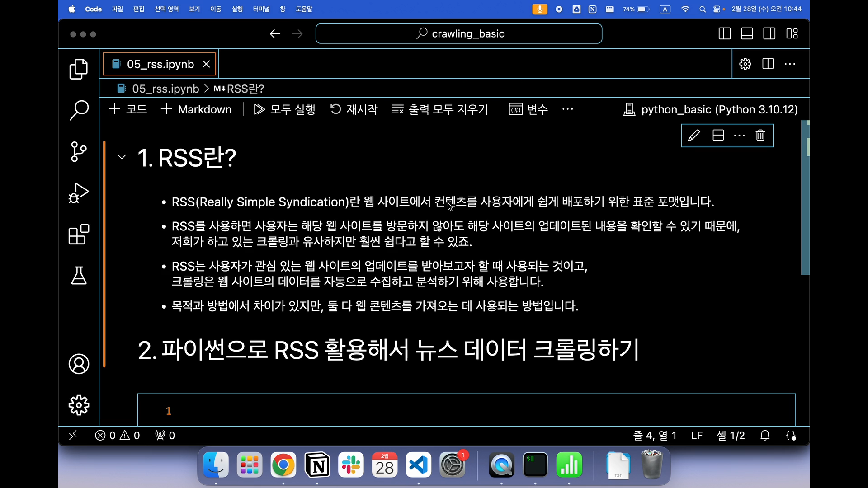Toggle the bottom panel layout button
This screenshot has height=488, width=868.
click(747, 34)
